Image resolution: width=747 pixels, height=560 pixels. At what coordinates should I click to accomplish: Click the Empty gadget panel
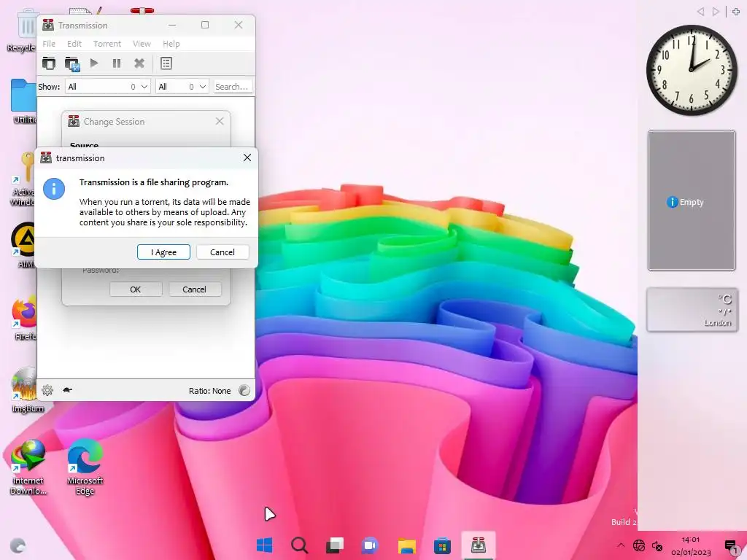(x=692, y=201)
